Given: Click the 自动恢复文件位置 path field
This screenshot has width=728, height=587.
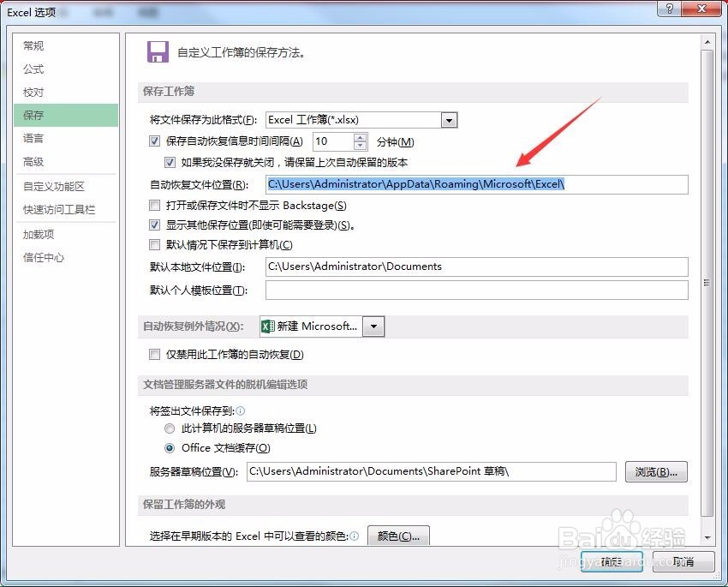Looking at the screenshot, I should tap(477, 184).
